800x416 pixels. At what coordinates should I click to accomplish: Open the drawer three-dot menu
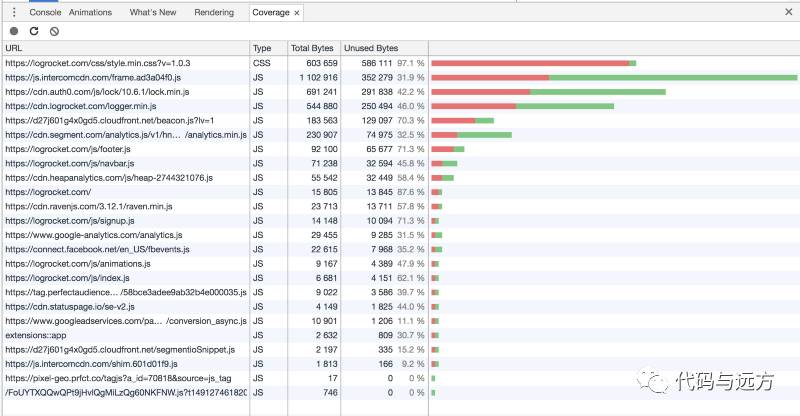click(14, 12)
